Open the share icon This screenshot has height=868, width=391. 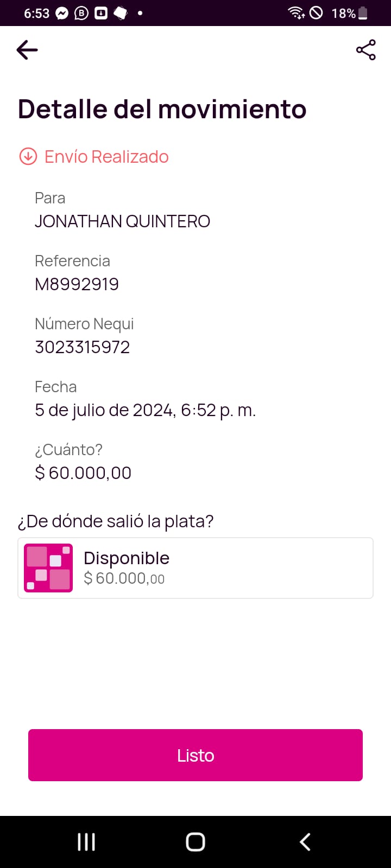coord(365,50)
